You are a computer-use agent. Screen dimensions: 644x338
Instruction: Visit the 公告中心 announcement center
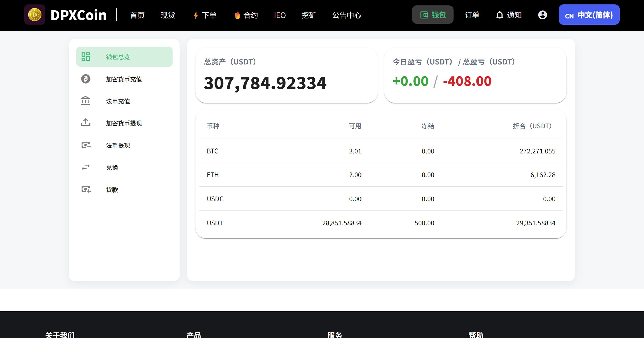pos(346,15)
